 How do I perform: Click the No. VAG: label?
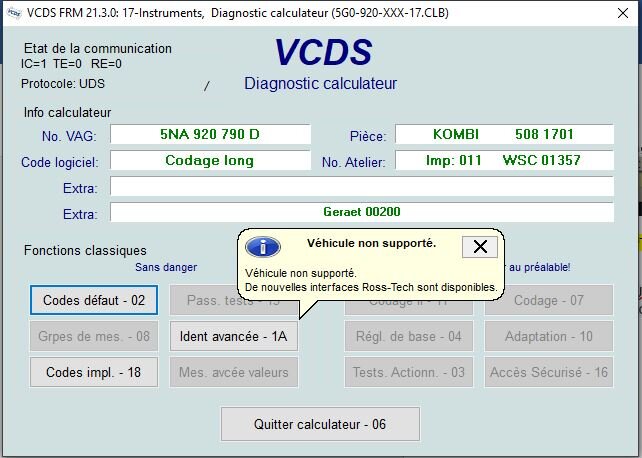69,136
